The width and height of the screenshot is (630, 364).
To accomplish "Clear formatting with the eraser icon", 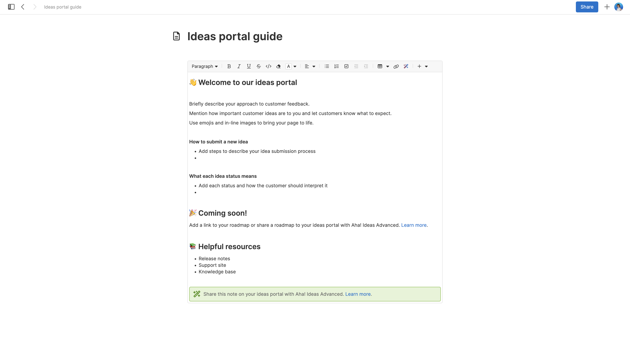I will [x=278, y=66].
